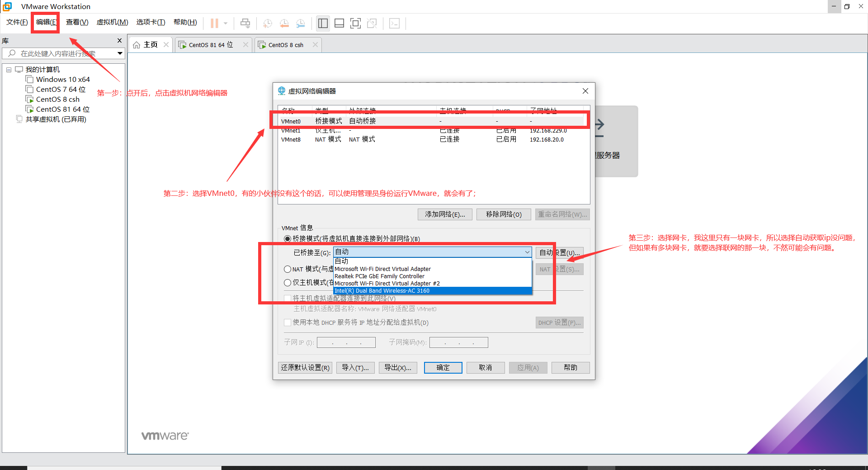Enter full screen mode
The width and height of the screenshot is (868, 470).
click(x=356, y=23)
